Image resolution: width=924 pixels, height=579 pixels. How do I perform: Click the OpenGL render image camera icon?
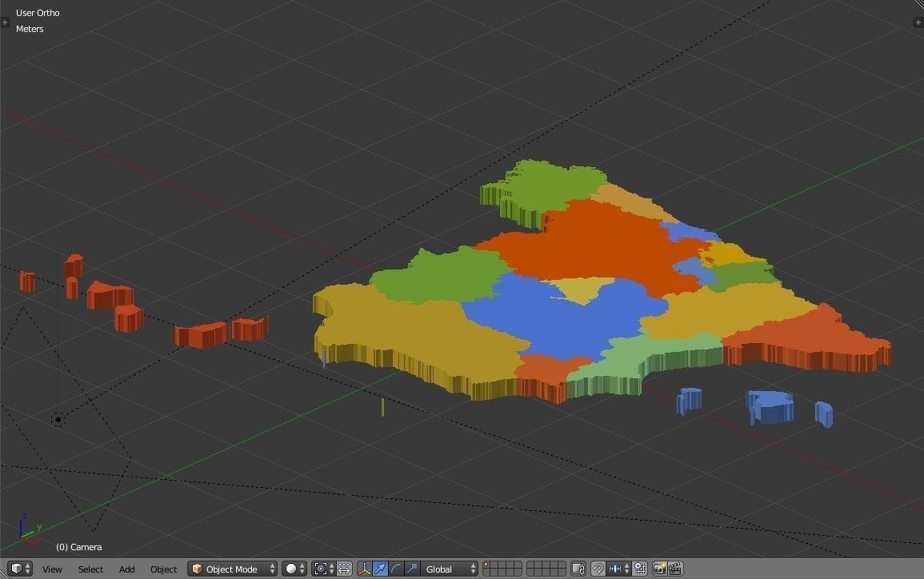[659, 569]
